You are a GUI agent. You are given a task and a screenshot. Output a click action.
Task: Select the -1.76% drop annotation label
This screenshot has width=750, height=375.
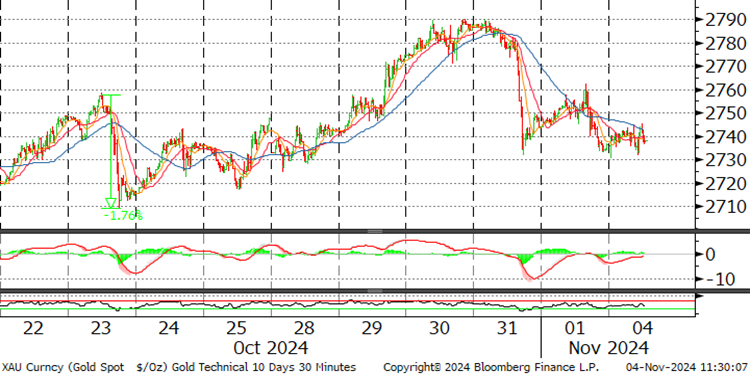pos(123,215)
